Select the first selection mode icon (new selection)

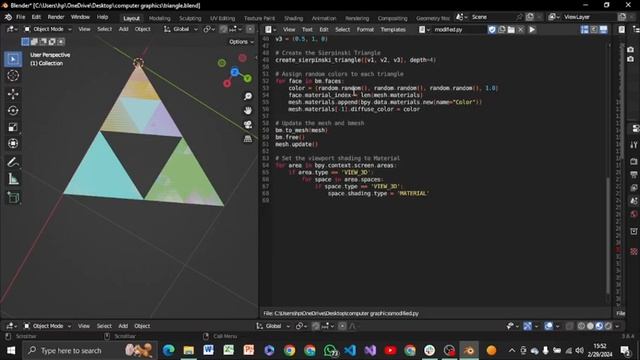tap(25, 42)
